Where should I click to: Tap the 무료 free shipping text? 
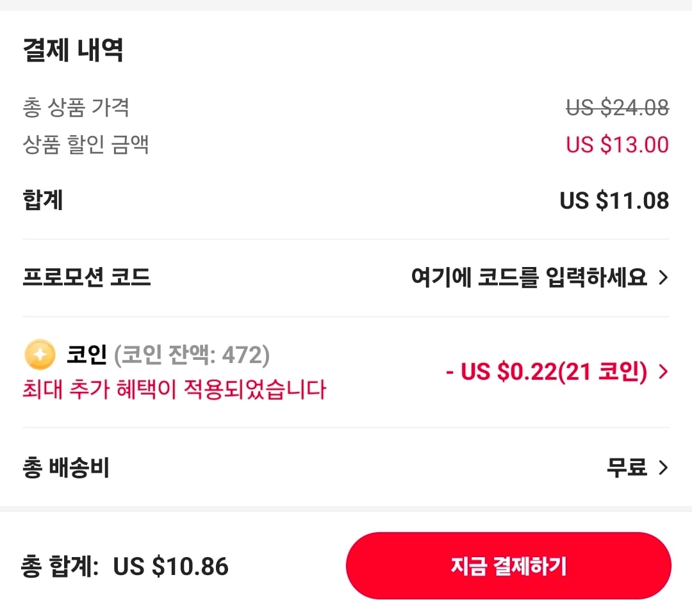pyautogui.click(x=627, y=468)
